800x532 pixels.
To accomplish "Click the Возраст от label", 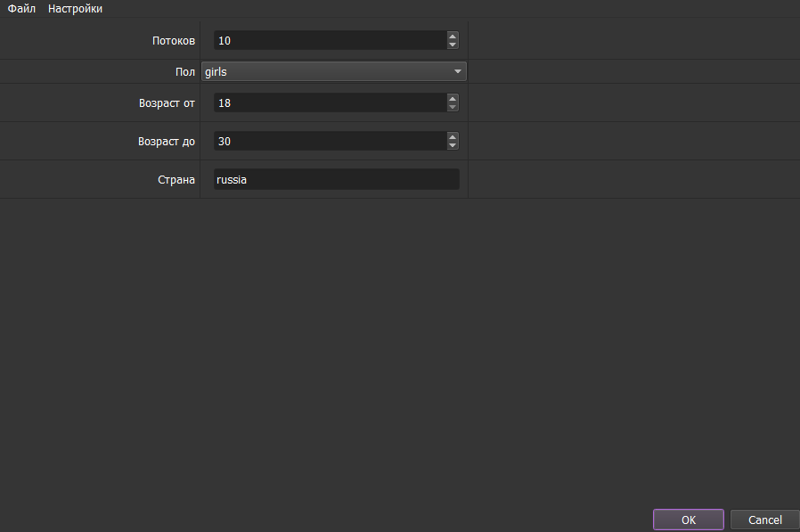I will click(167, 102).
